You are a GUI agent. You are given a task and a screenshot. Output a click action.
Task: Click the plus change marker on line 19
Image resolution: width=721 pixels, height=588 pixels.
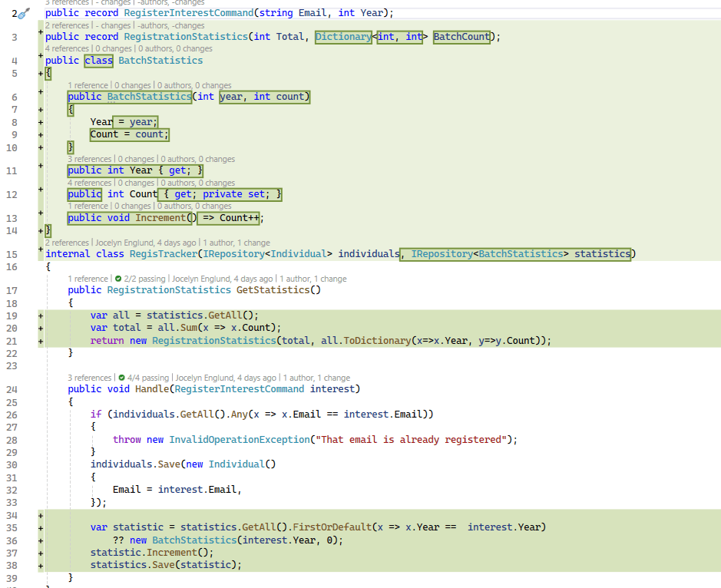point(40,315)
